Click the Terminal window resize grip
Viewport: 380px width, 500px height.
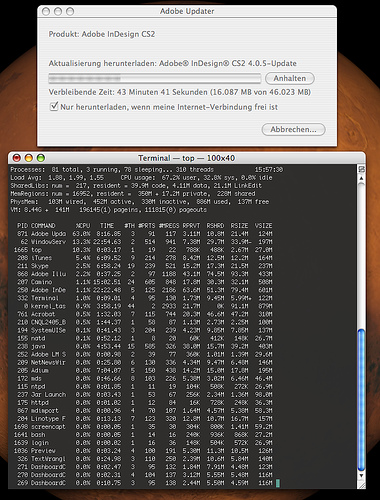361,485
